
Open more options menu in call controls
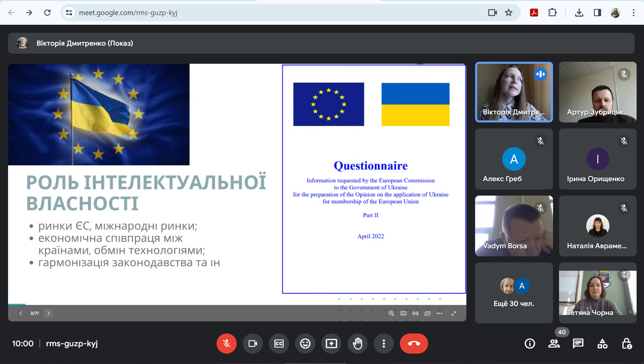pyautogui.click(x=384, y=344)
